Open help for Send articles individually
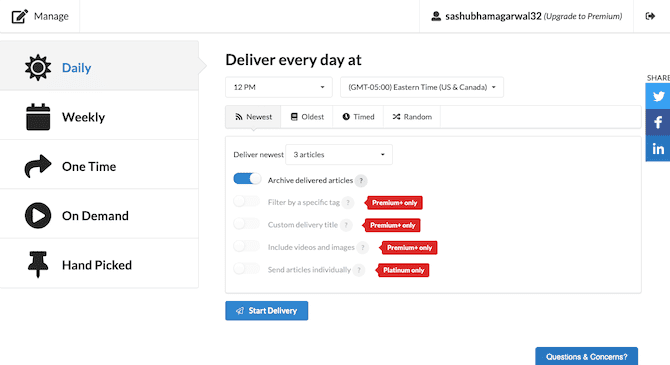670x365 pixels. [359, 270]
